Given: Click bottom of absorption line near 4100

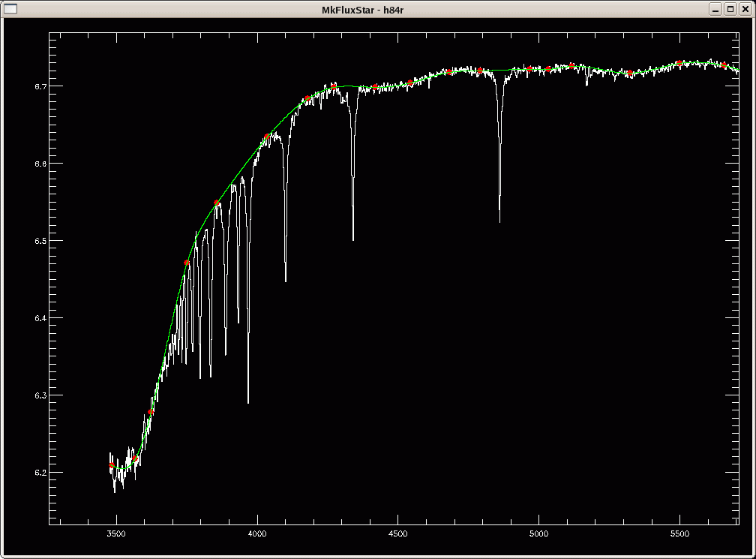Looking at the screenshot, I should tap(286, 281).
